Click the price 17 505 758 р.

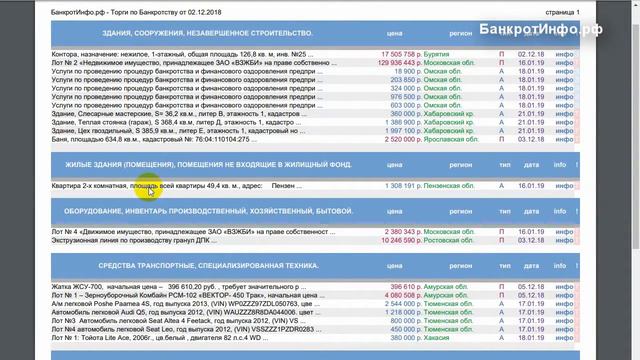click(401, 54)
